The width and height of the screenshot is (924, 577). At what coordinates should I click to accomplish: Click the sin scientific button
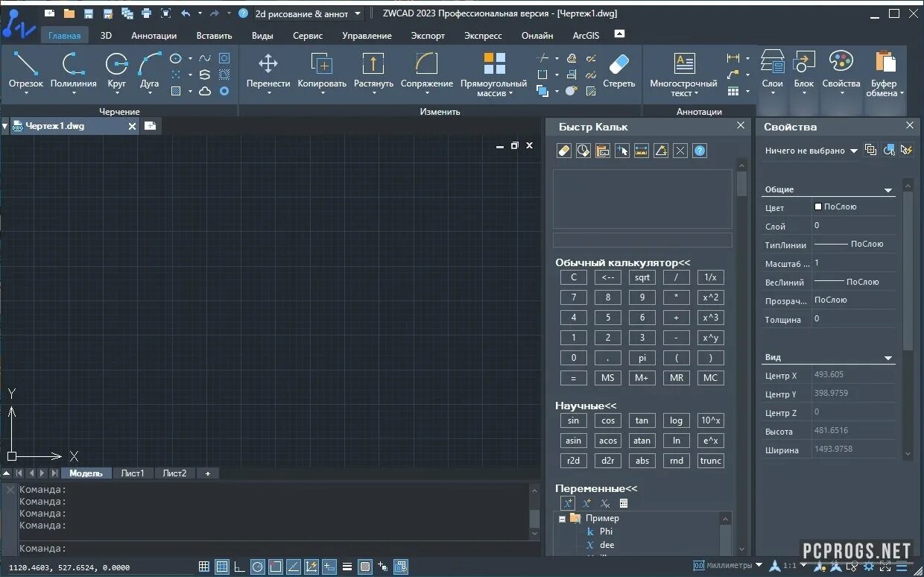tap(573, 420)
